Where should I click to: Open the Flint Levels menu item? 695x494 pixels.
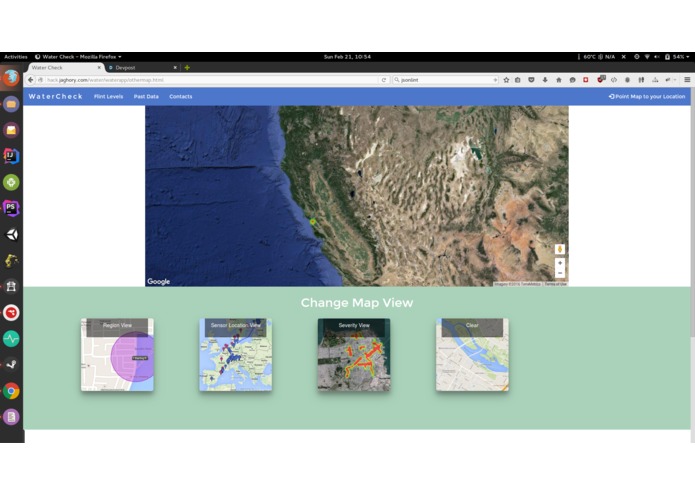[x=109, y=97]
